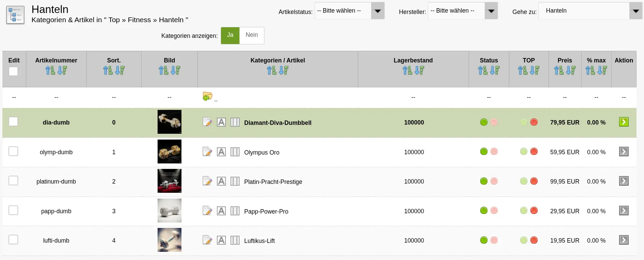Click the columns icon next to Papp-Power-Pro
The height and width of the screenshot is (260, 644).
point(235,211)
